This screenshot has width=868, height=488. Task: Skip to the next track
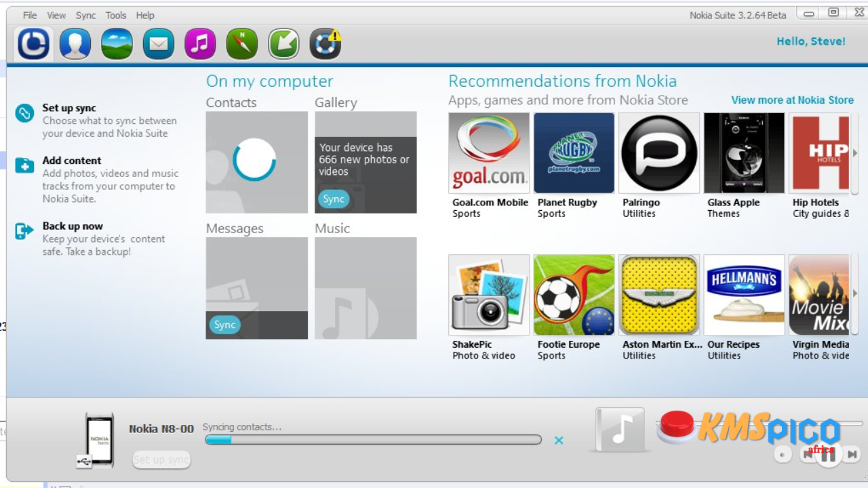click(x=852, y=454)
